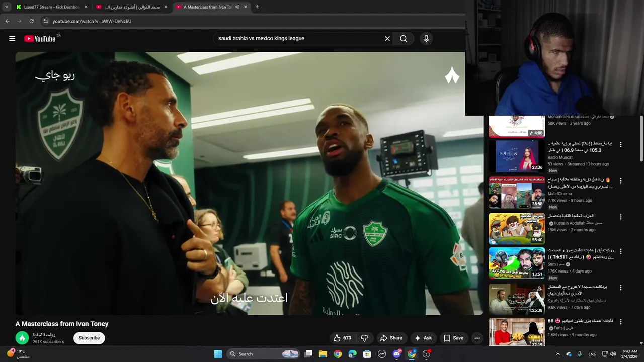Share the Ivan Toney video

391,338
